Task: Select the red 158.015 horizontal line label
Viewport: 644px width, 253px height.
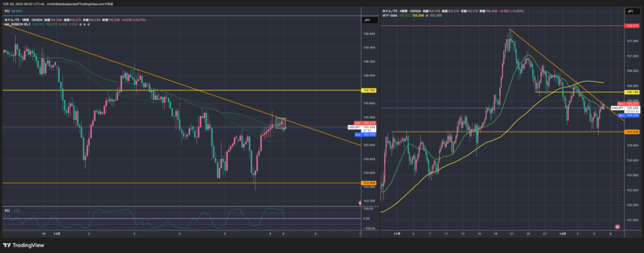Action: click(x=631, y=26)
